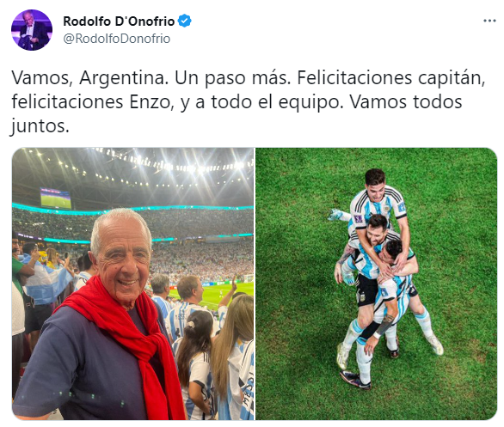Open the players celebrating photo
Image resolution: width=504 pixels, height=427 pixels.
coord(376,284)
